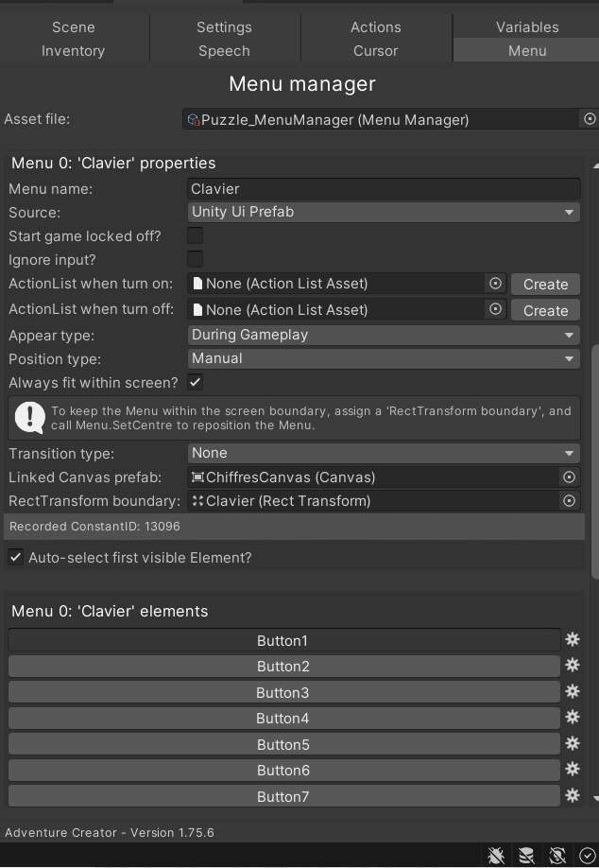Open object picker for Linked Canvas prefab

click(x=569, y=477)
